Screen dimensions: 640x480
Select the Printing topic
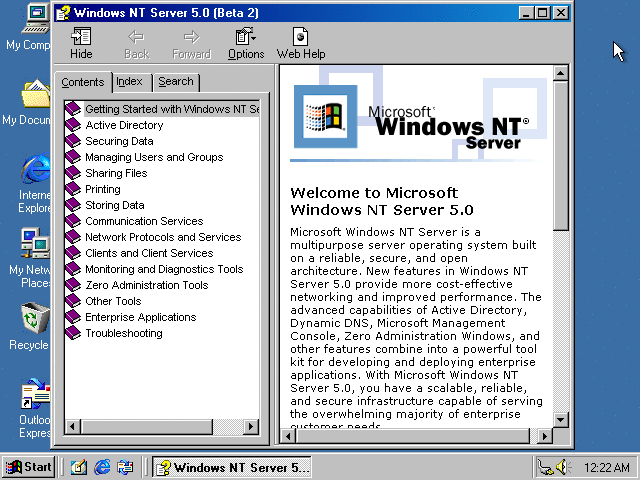click(x=102, y=189)
